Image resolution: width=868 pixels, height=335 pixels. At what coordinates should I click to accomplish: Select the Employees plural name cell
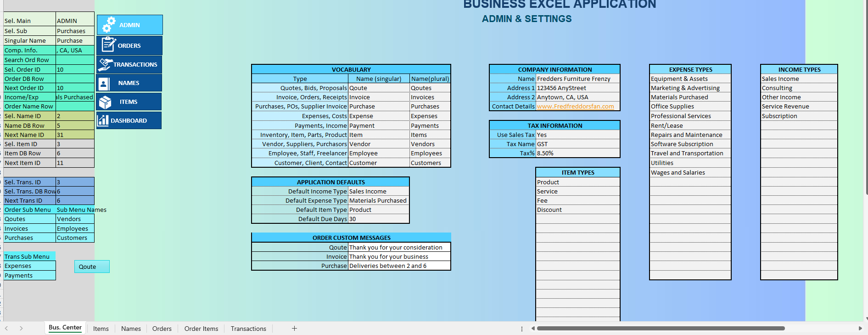(x=430, y=153)
